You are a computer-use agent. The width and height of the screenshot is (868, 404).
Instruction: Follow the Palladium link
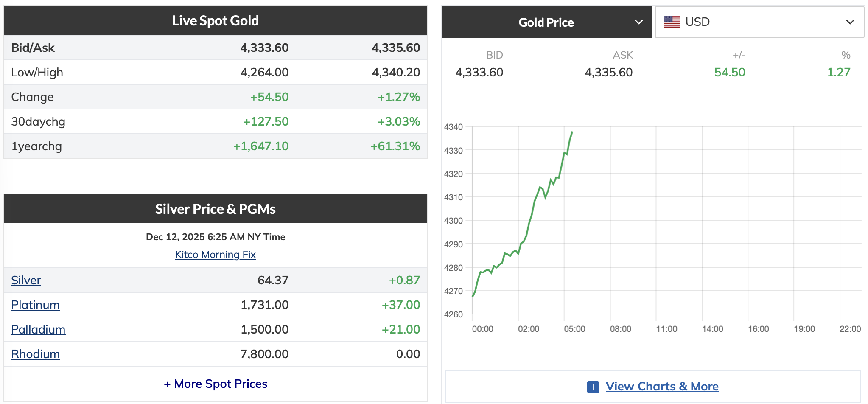(x=38, y=330)
